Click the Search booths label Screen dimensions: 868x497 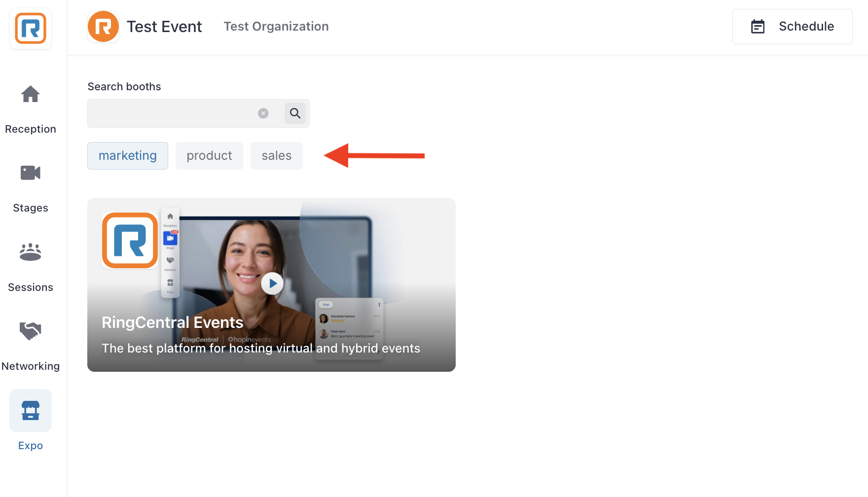tap(124, 87)
